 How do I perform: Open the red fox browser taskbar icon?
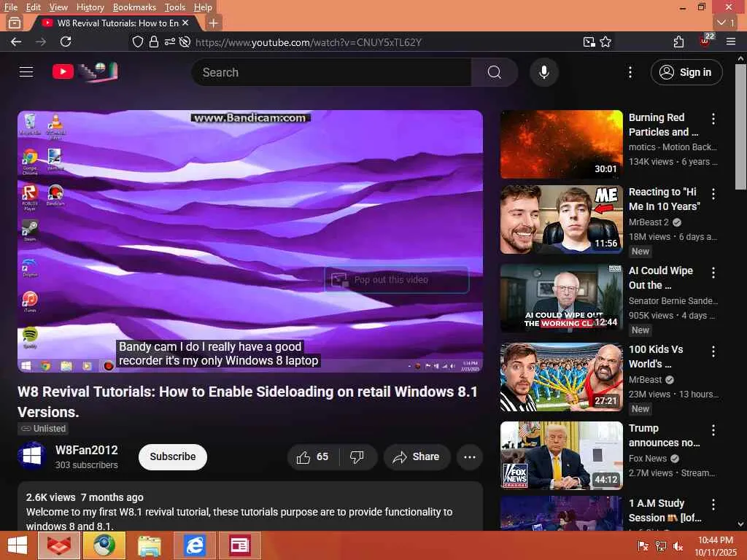coord(58,545)
